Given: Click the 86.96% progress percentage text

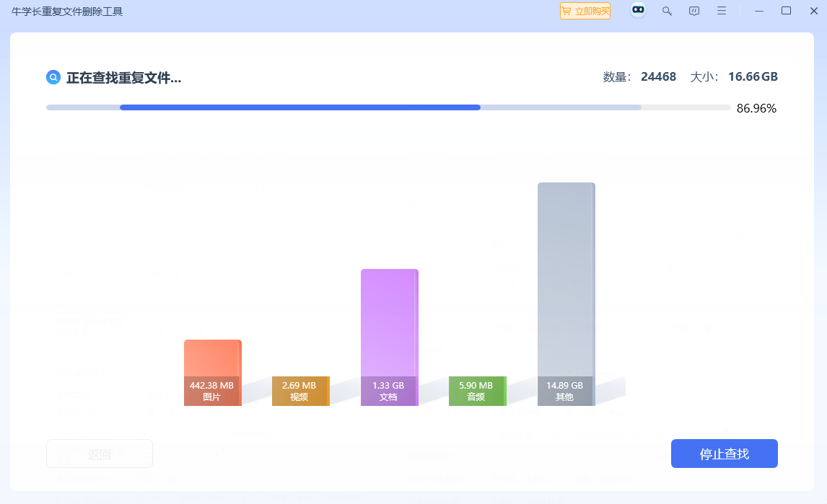Looking at the screenshot, I should click(x=756, y=109).
